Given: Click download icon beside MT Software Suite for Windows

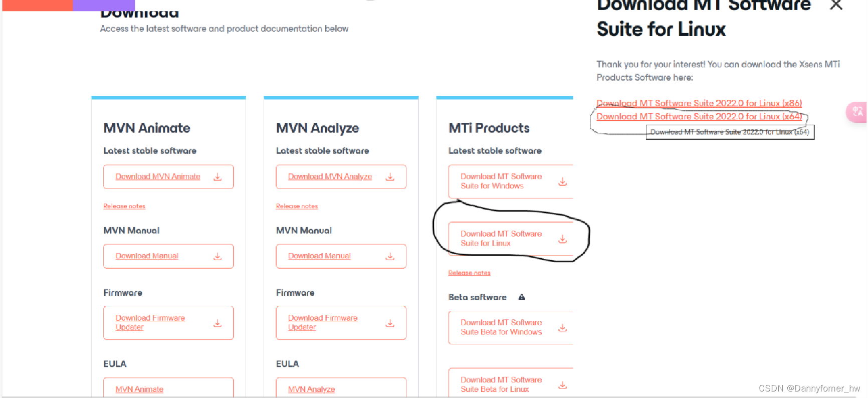Looking at the screenshot, I should [x=562, y=181].
